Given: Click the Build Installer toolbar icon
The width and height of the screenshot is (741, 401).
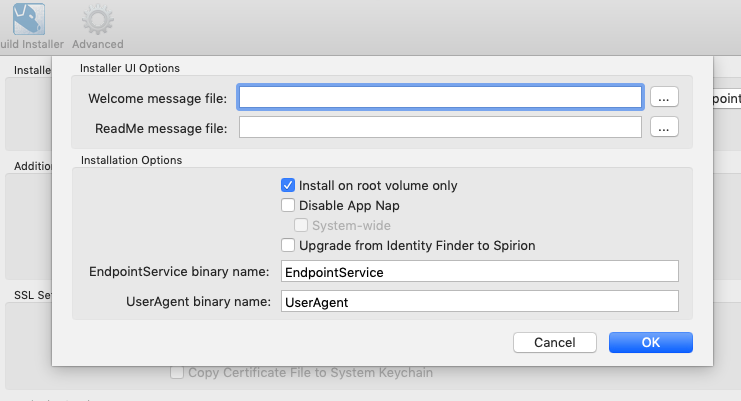Looking at the screenshot, I should (x=28, y=19).
